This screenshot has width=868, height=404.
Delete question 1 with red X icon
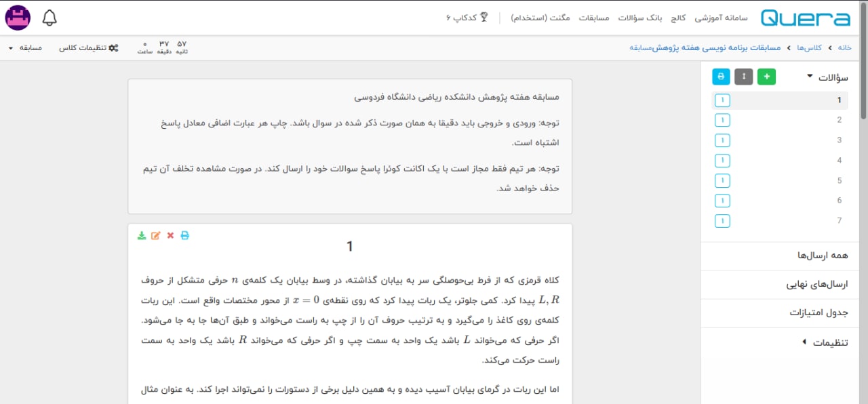pyautogui.click(x=170, y=236)
